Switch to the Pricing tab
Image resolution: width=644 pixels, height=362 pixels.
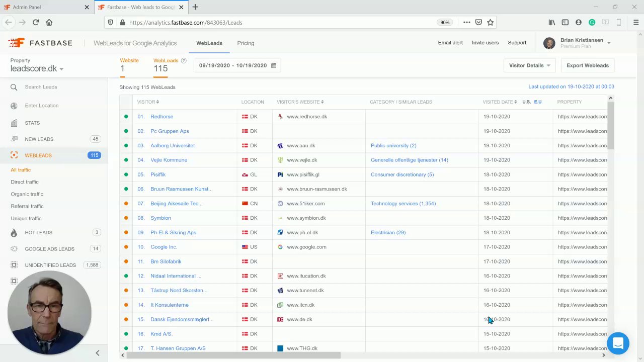(x=246, y=43)
